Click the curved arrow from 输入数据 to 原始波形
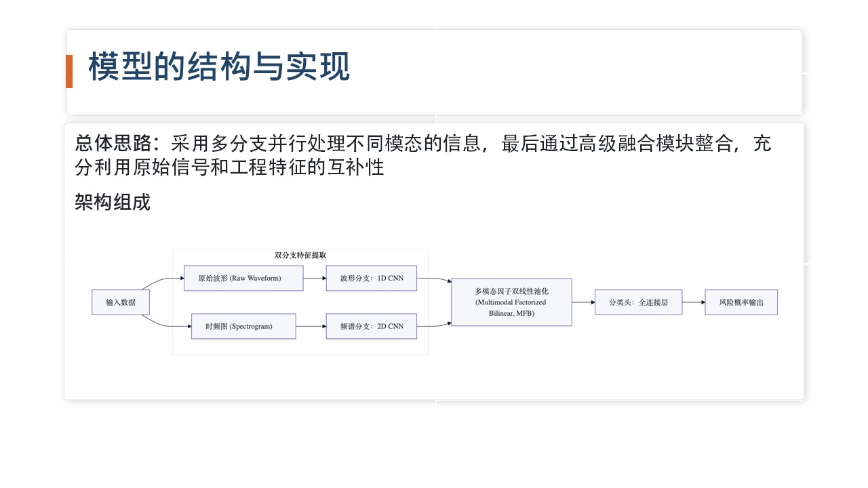Image resolution: width=868 pixels, height=488 pixels. pos(163,281)
